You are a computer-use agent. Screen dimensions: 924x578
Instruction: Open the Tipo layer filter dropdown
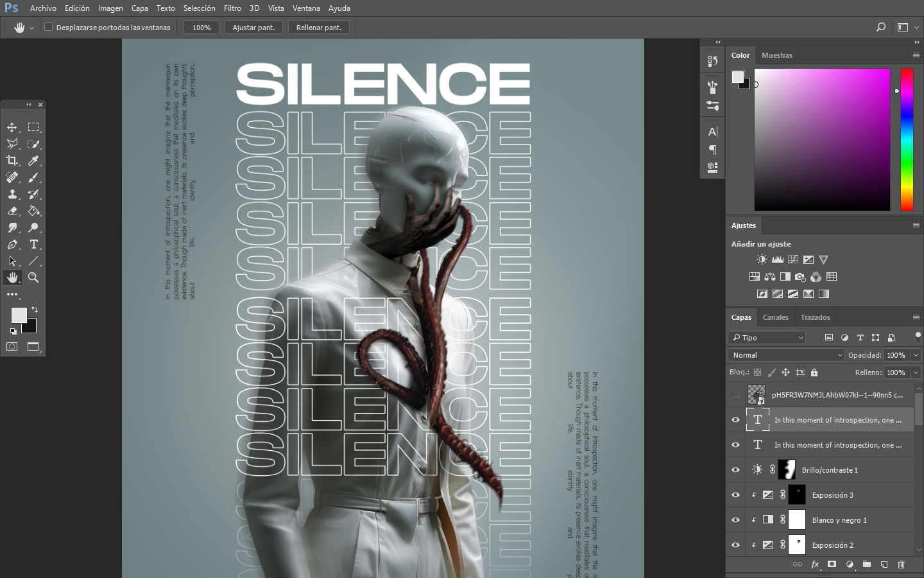click(x=767, y=337)
